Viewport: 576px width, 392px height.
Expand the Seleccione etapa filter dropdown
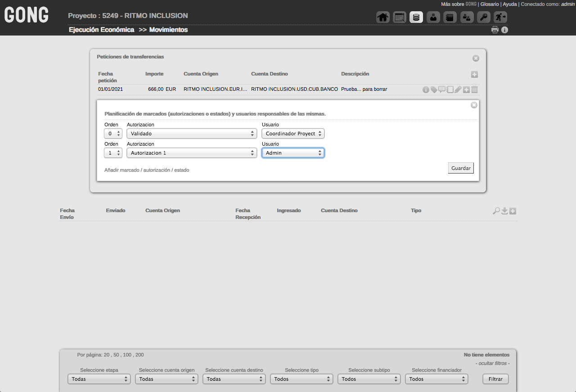(x=99, y=379)
